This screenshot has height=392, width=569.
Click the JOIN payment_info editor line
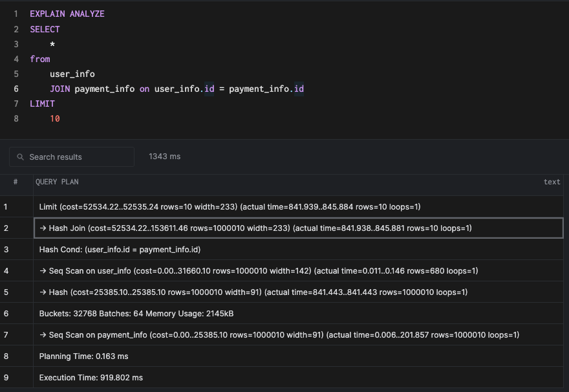(177, 89)
